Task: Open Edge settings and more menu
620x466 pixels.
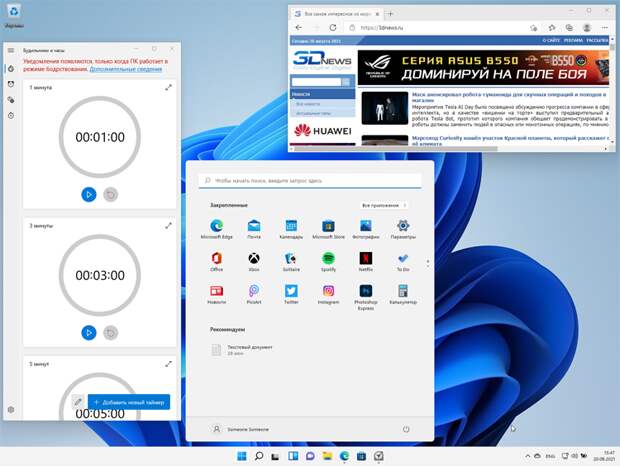Action: pyautogui.click(x=605, y=28)
